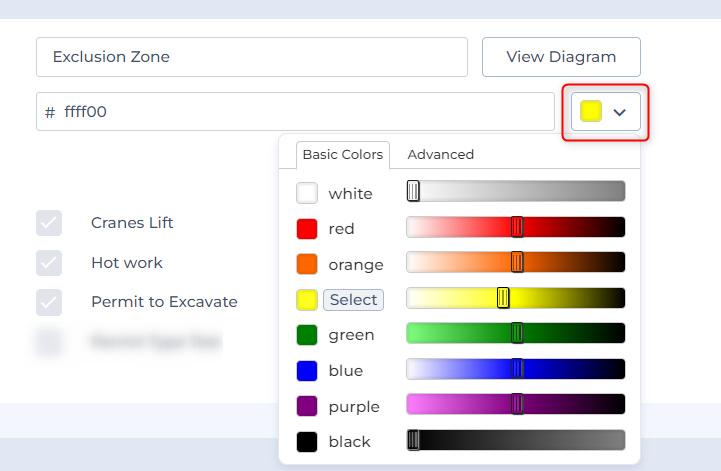Click the red shade slider
The width and height of the screenshot is (721, 471).
[x=515, y=227]
